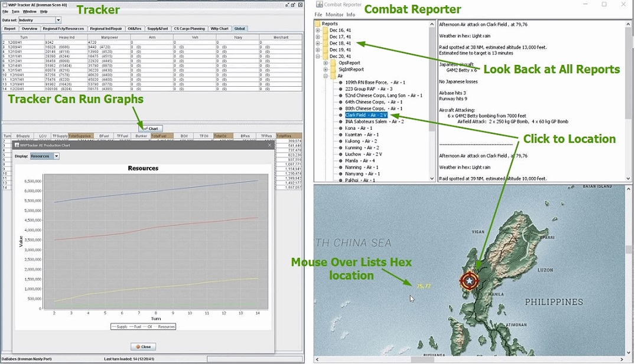Click the SigIntReport folder icon
This screenshot has height=364, width=635.
[333, 70]
